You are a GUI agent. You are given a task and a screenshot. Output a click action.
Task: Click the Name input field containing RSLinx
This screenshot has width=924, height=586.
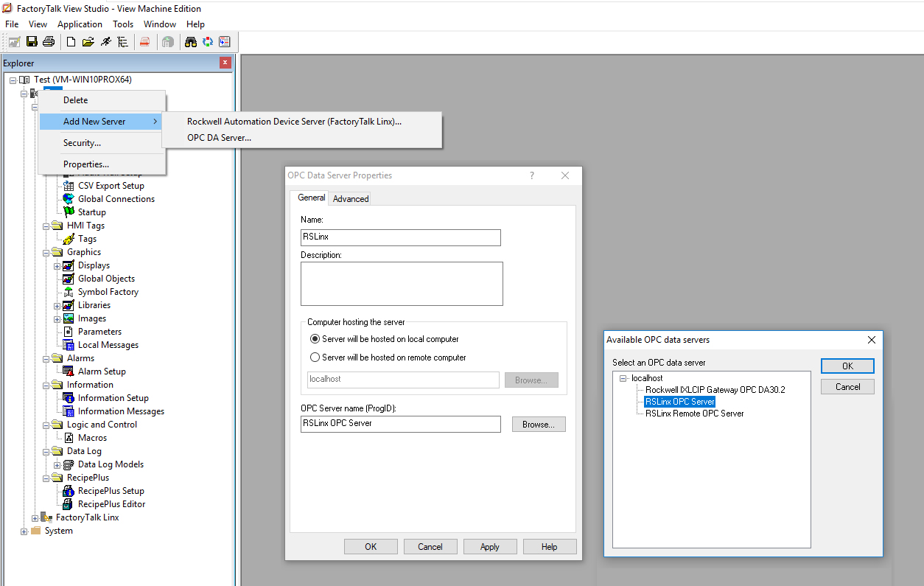(x=400, y=237)
